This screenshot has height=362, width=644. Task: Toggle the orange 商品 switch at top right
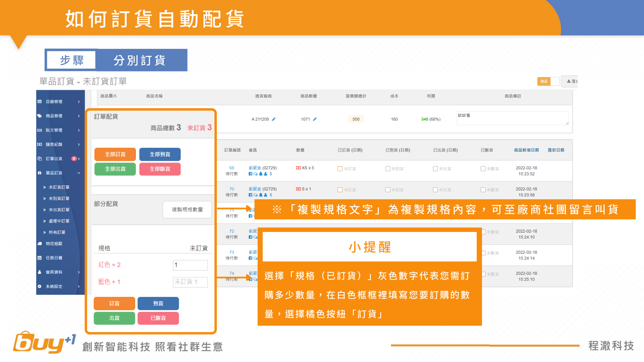(548, 81)
